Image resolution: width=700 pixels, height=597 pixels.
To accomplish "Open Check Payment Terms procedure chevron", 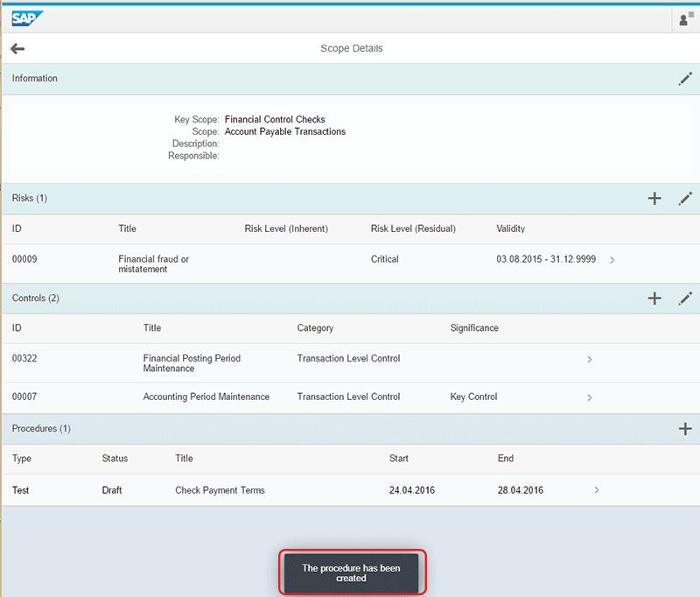I will pos(597,490).
